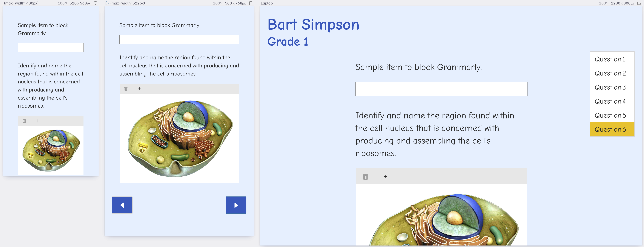Click the plus icon in the 500×768 pane
The height and width of the screenshot is (247, 644).
click(139, 89)
